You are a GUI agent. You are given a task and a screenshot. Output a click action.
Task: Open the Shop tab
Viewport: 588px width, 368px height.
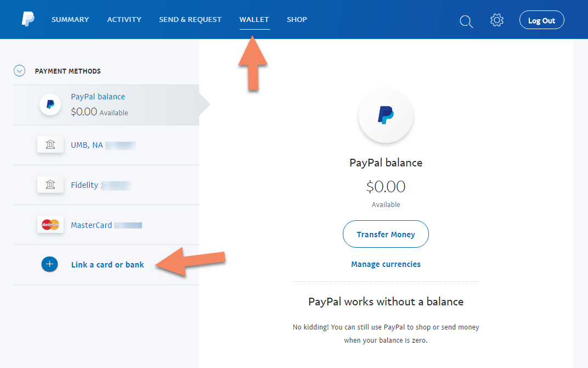297,20
